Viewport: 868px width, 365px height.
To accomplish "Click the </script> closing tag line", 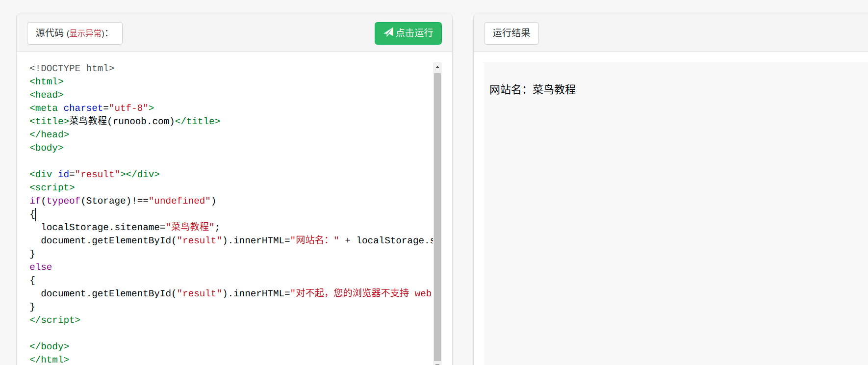I will click(x=55, y=320).
